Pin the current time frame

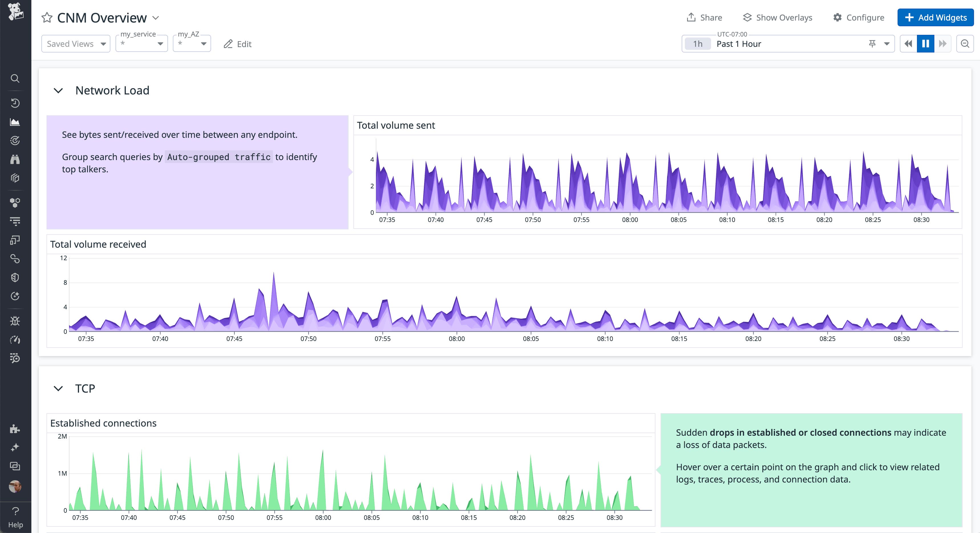coord(872,43)
